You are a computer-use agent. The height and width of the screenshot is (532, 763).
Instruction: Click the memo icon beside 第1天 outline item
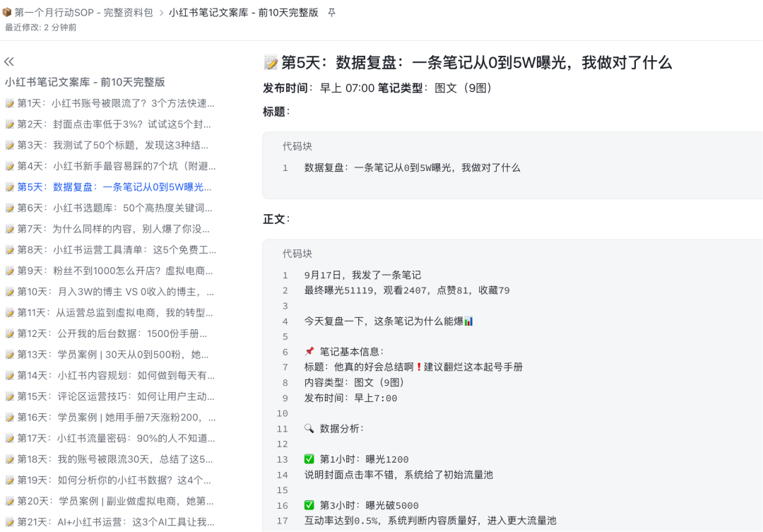click(10, 103)
